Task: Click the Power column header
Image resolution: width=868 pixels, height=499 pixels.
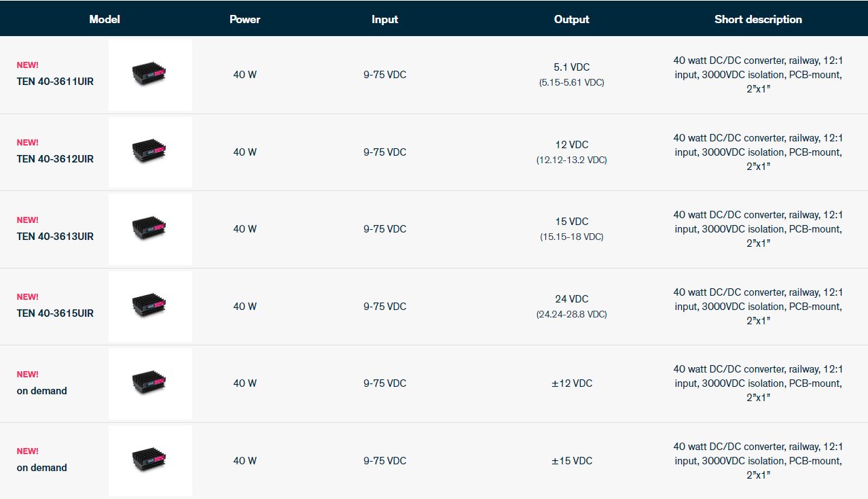Action: (x=245, y=19)
